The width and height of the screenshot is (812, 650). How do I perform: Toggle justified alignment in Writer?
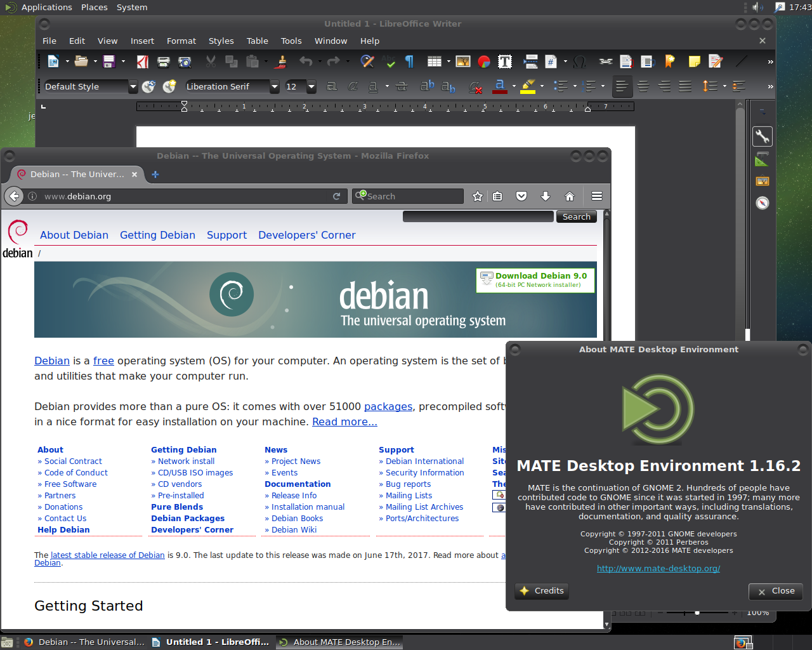pyautogui.click(x=685, y=86)
